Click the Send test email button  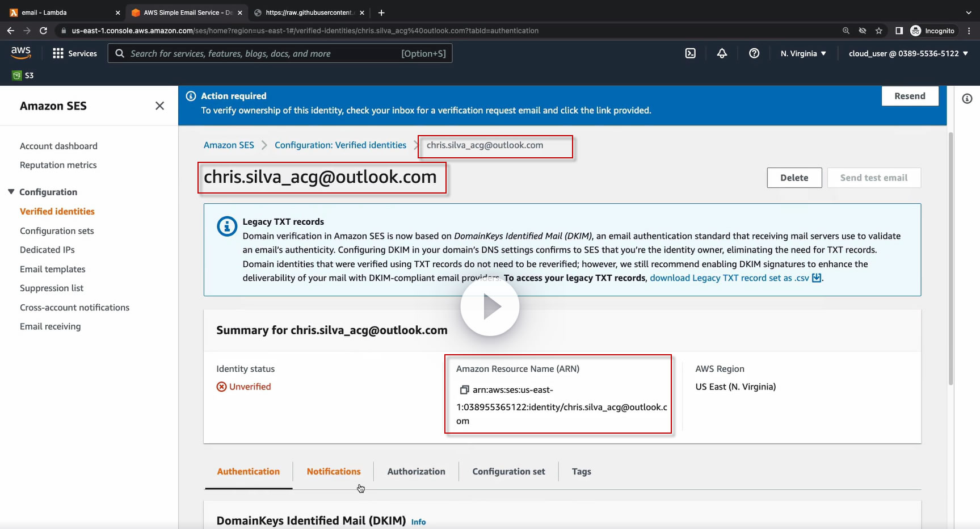[874, 178]
